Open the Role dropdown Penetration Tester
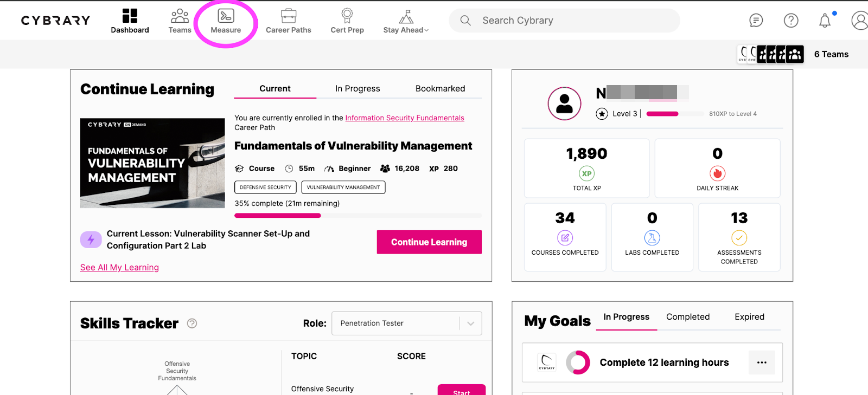 [406, 323]
